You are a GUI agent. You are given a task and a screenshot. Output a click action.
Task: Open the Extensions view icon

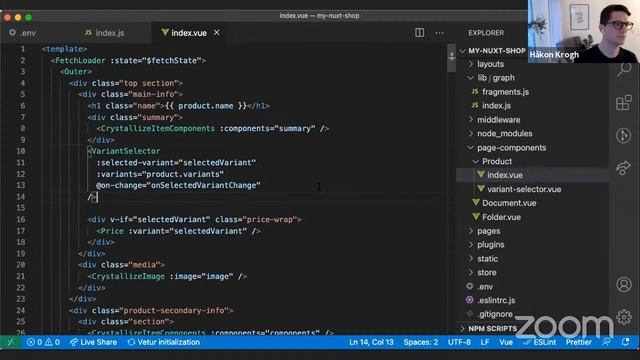coord(624,103)
